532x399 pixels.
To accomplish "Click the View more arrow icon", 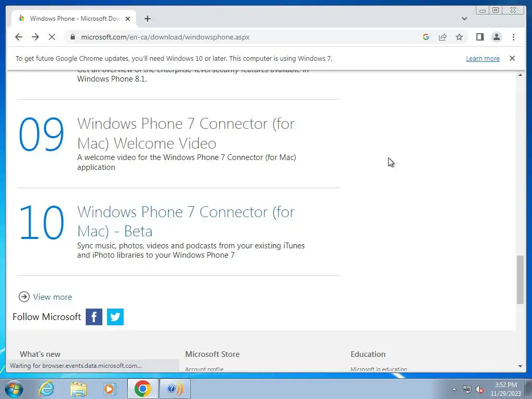I will click(x=24, y=297).
